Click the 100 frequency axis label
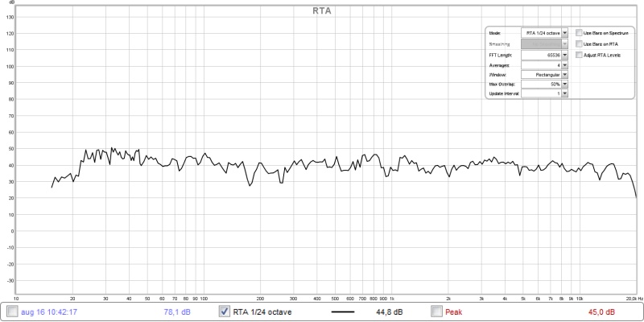The height and width of the screenshot is (322, 644). [x=204, y=299]
